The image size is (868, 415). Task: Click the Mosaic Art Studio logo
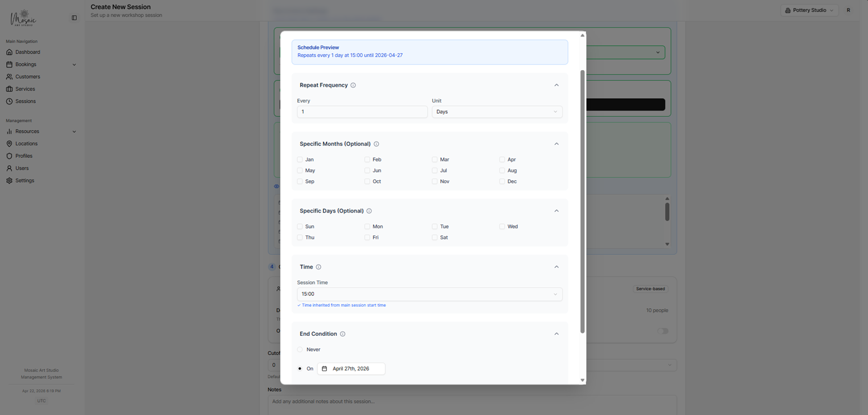(23, 17)
